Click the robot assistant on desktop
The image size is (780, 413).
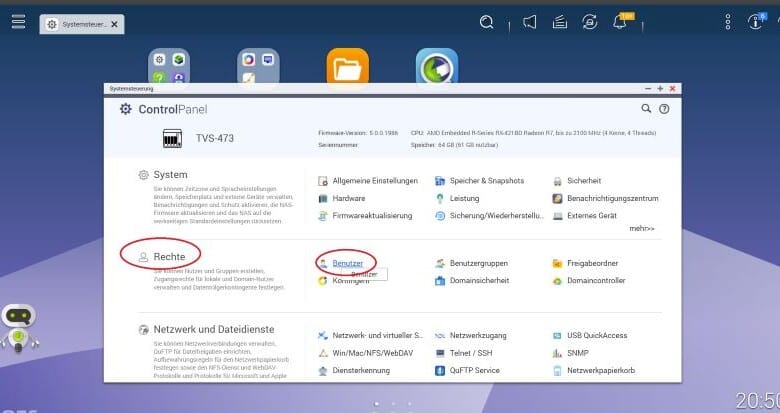20,325
